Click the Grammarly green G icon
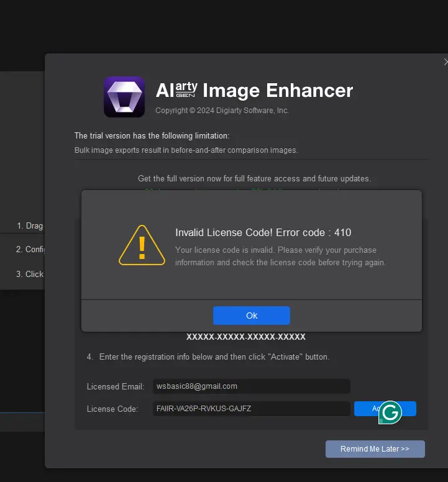Image resolution: width=448 pixels, height=482 pixels. point(390,412)
